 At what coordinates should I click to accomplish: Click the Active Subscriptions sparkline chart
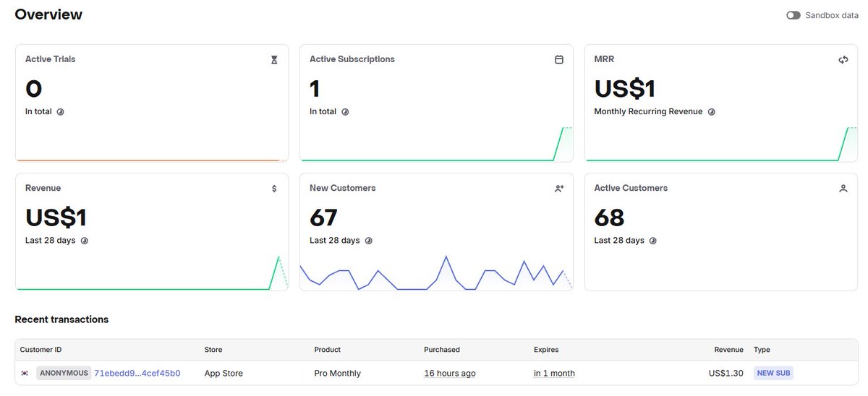436,144
